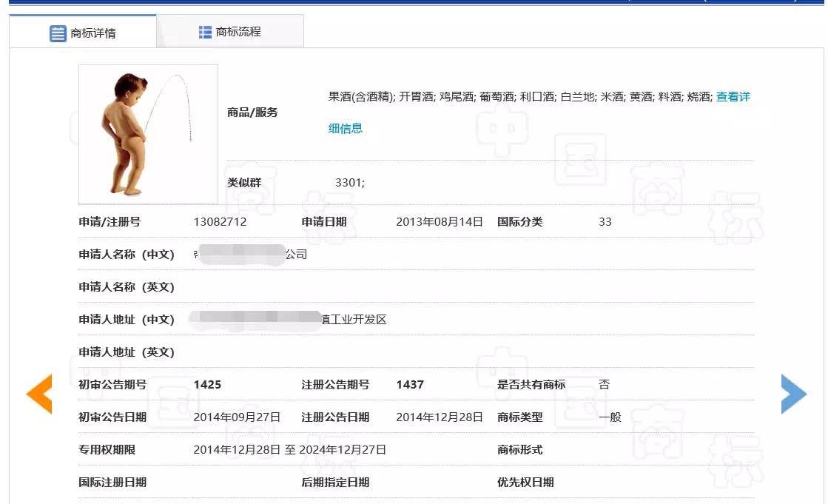Click the 商标类型 label
This screenshot has height=504, width=828.
click(x=520, y=417)
